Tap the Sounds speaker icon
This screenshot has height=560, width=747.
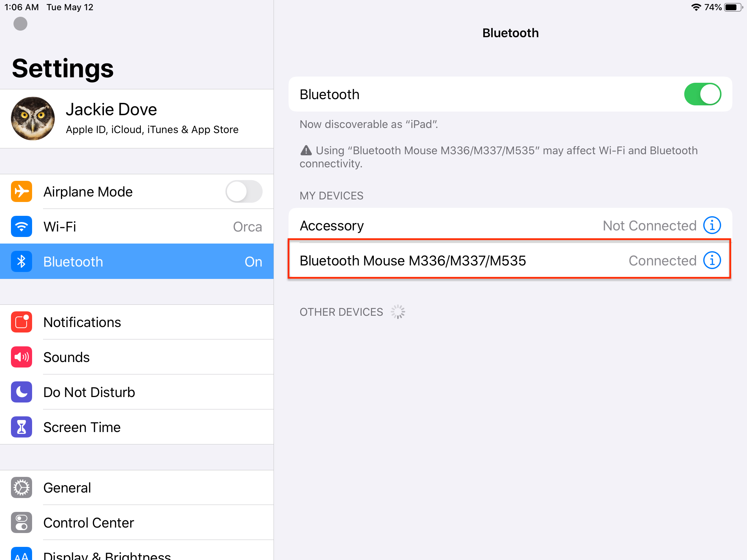pyautogui.click(x=22, y=357)
